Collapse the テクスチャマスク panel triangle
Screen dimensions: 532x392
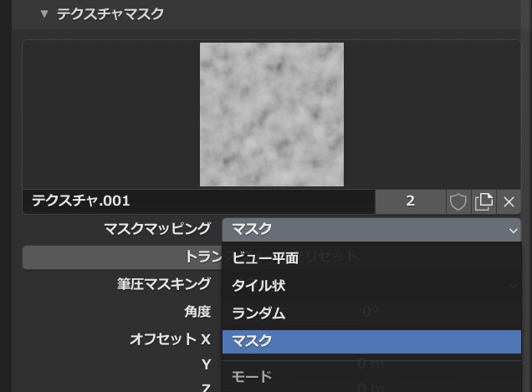tap(43, 14)
